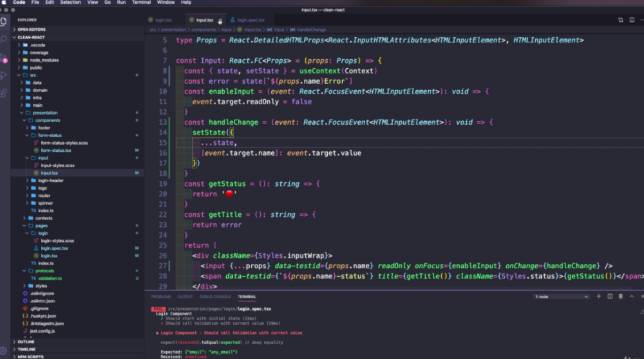Open the Code application menu
This screenshot has height=359, width=644.
click(19, 3)
